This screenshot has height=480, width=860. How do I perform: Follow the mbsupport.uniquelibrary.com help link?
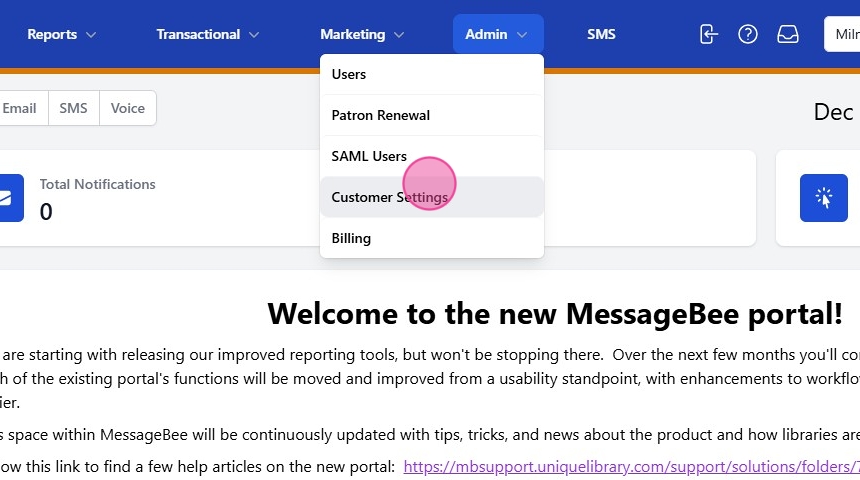[631, 467]
